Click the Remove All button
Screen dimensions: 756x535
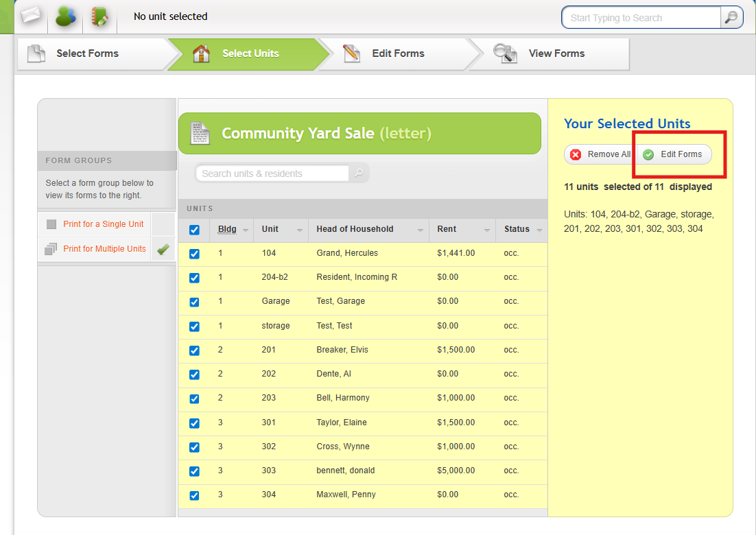coord(600,154)
